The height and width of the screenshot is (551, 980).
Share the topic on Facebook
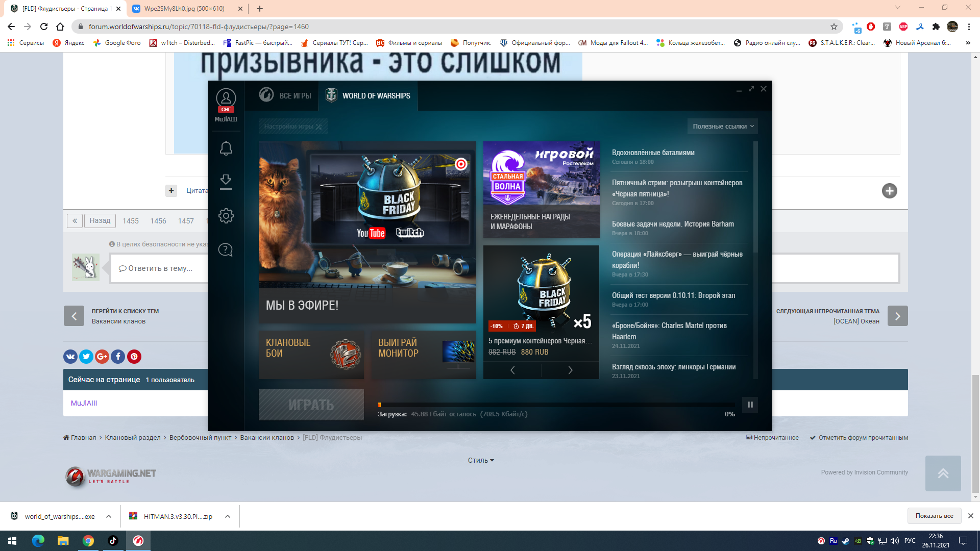pos(118,357)
